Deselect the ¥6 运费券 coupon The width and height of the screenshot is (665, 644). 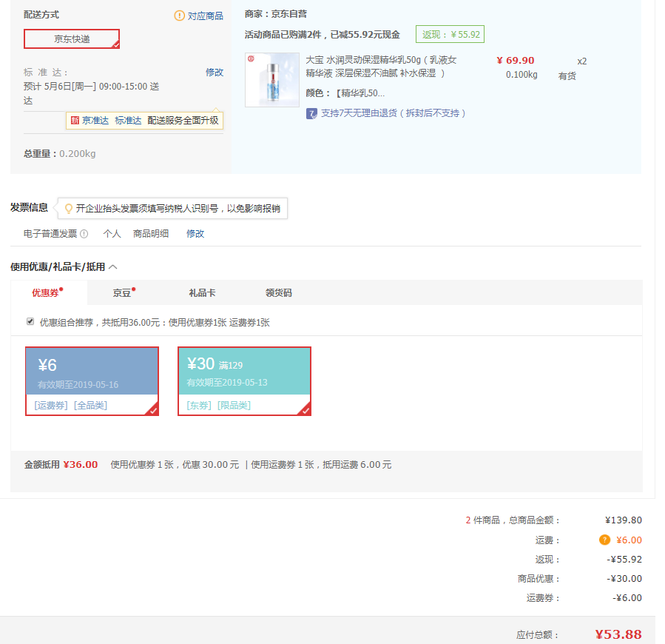click(92, 380)
